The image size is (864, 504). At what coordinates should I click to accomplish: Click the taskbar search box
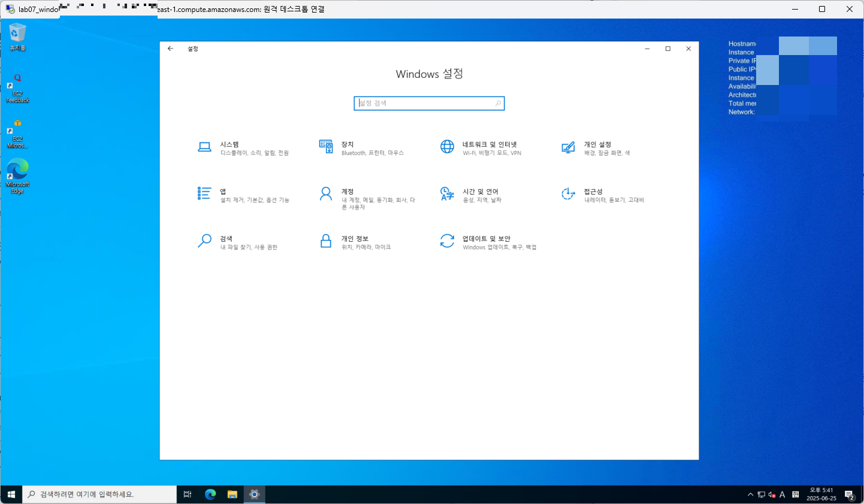point(99,494)
